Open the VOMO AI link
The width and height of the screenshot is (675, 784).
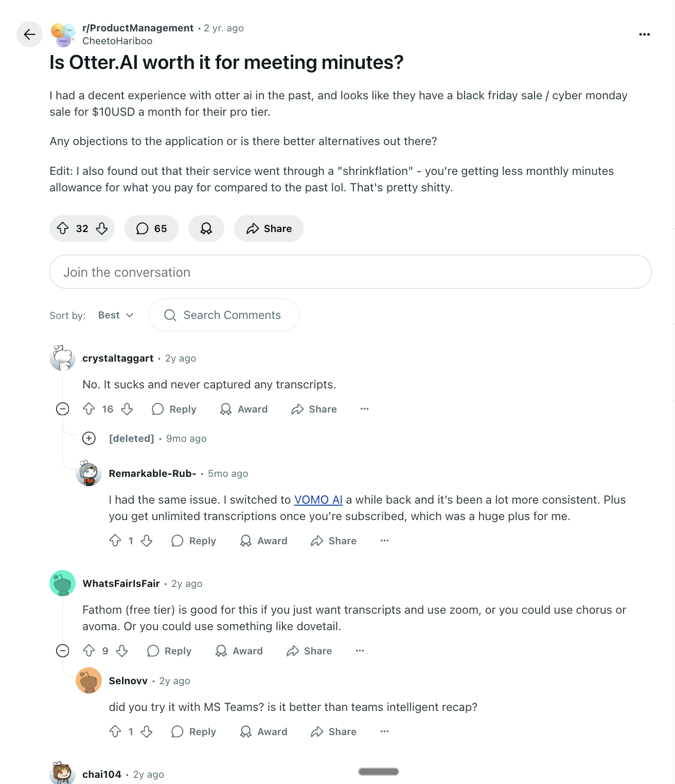pos(318,500)
